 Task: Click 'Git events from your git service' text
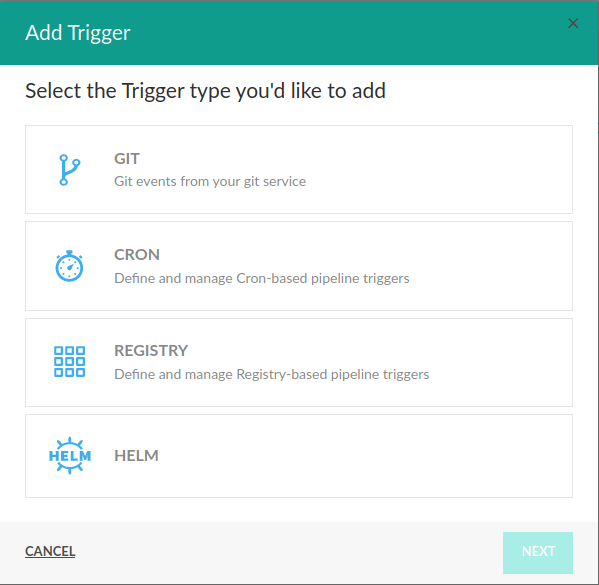coord(210,181)
